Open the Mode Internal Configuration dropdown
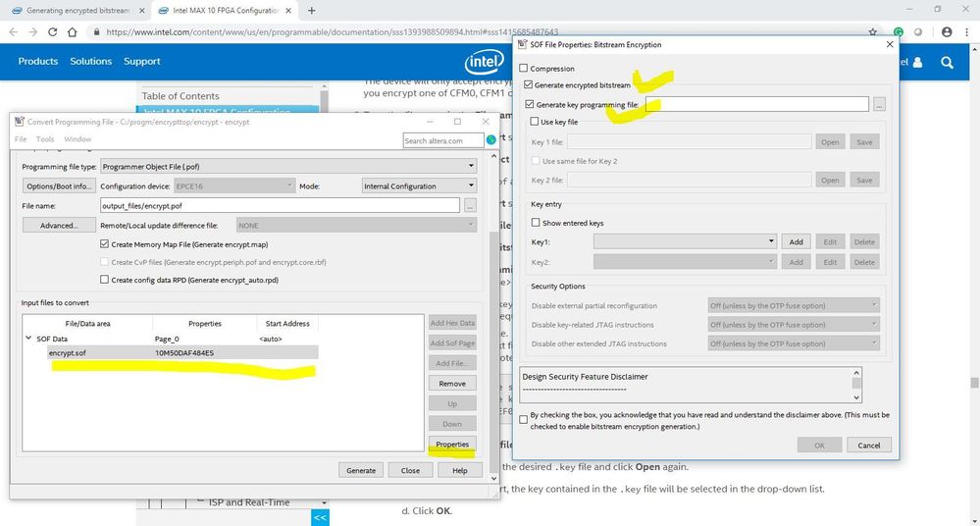 pyautogui.click(x=420, y=185)
